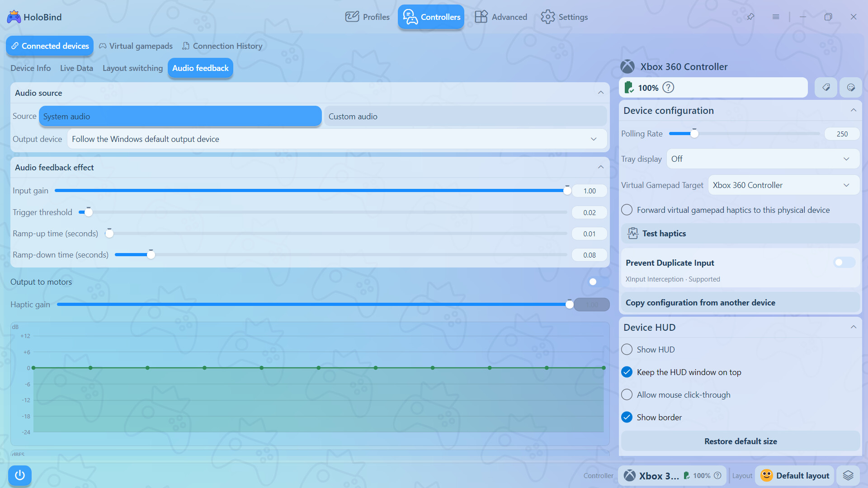Screen dimensions: 868x488
Task: Click the Polling Rate slider handle
Action: (694, 134)
